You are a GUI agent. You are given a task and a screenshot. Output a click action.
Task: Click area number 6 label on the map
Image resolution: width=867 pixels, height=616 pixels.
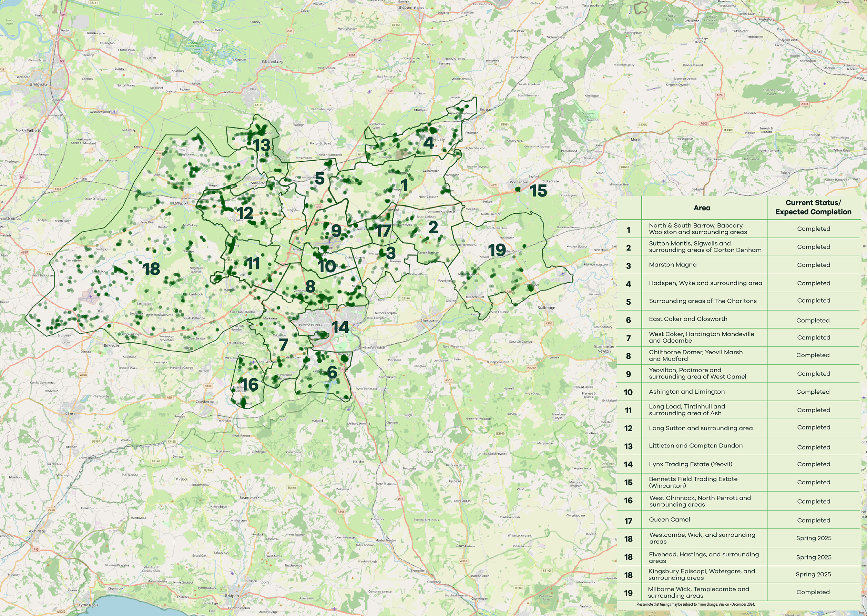coord(332,373)
